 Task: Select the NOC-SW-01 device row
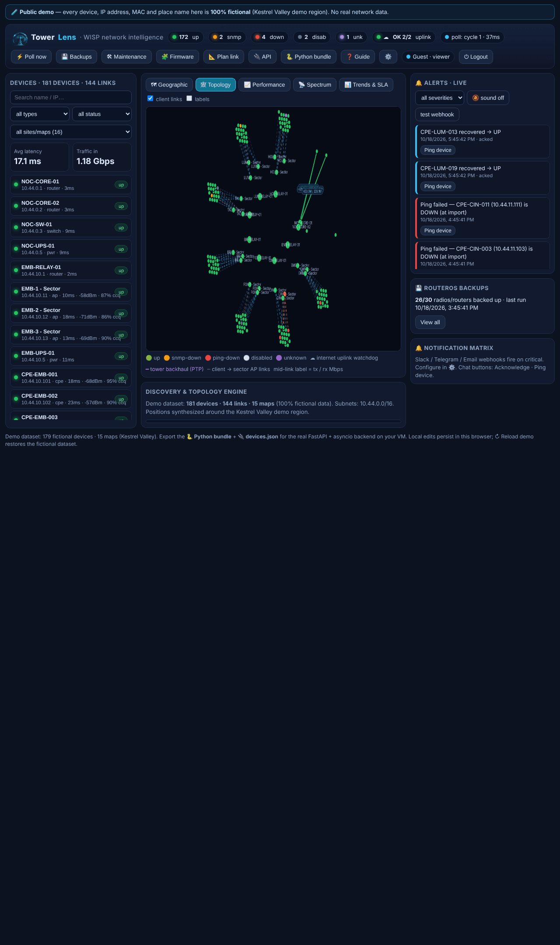click(x=71, y=227)
